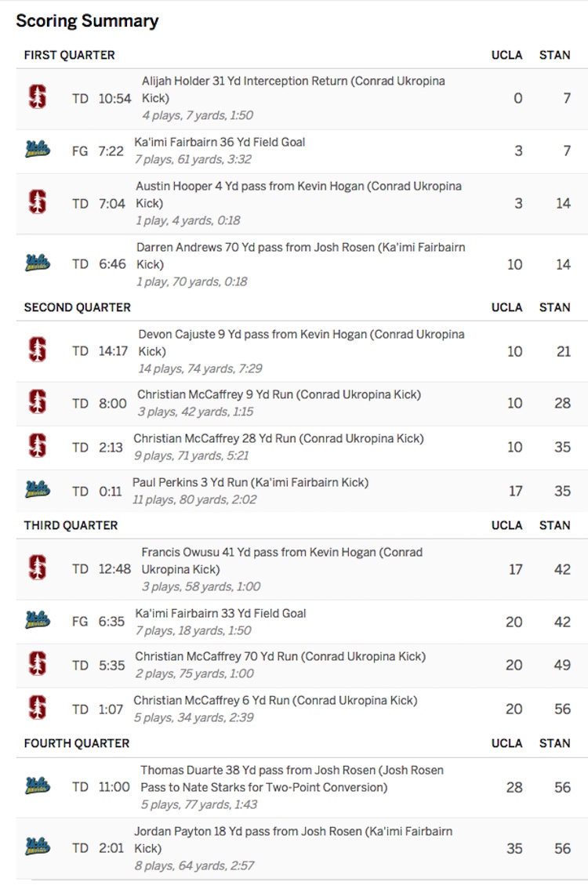
Task: Click UCLA logo beside Paul Perkins 3 Yd Run
Action: 38,490
